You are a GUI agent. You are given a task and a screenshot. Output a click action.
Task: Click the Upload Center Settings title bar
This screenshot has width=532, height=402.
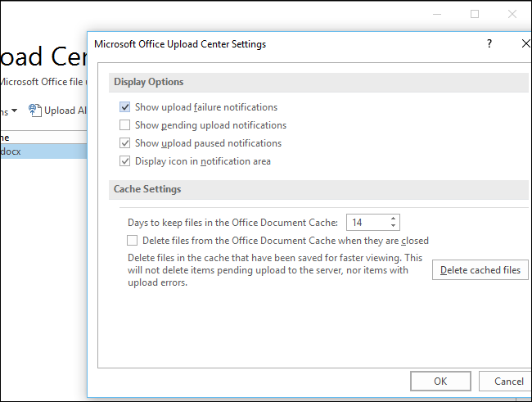(246, 43)
